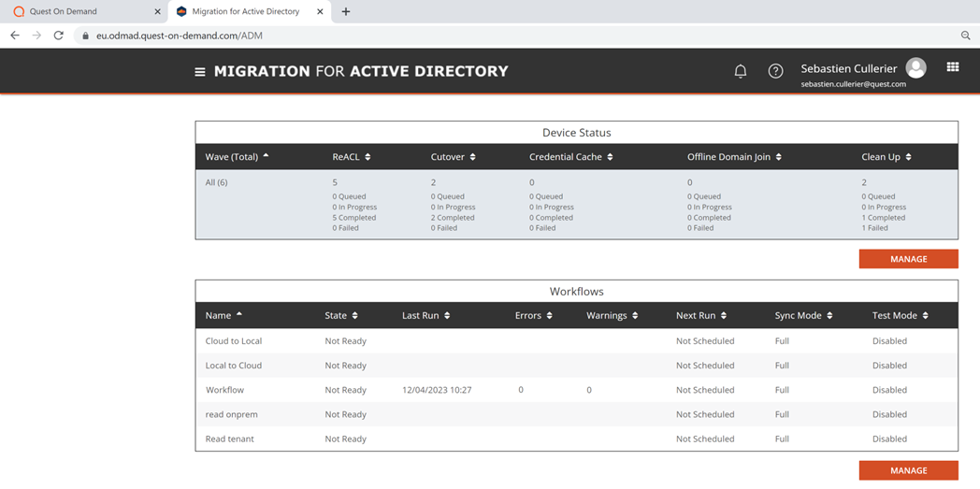Select the 'Read tenant' workflow
980x489 pixels.
coord(576,439)
